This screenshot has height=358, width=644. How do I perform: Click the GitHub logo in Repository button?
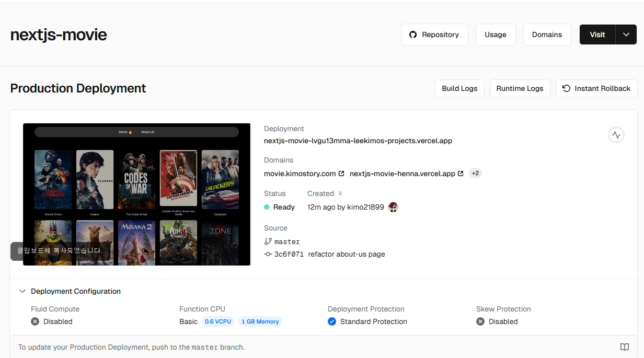point(413,34)
